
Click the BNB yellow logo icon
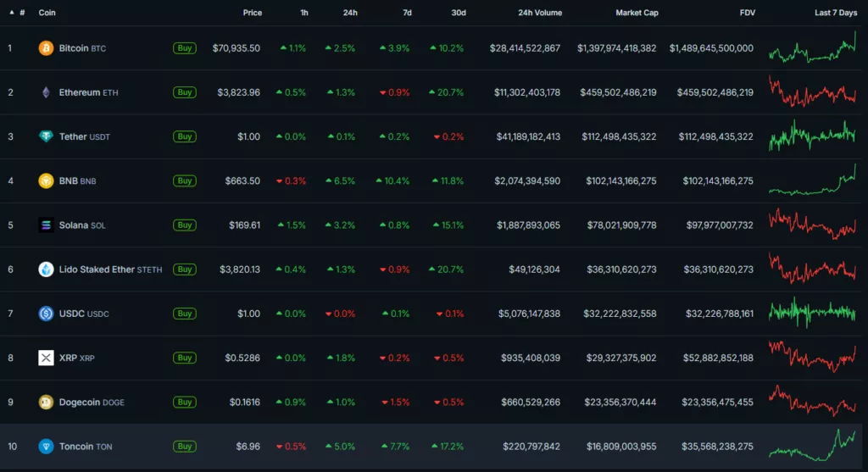point(46,180)
